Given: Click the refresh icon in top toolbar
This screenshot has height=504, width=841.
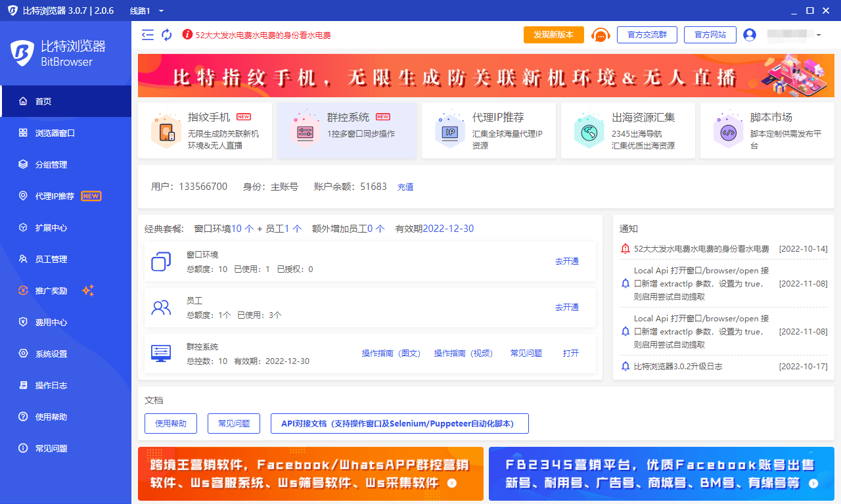Looking at the screenshot, I should tap(167, 35).
